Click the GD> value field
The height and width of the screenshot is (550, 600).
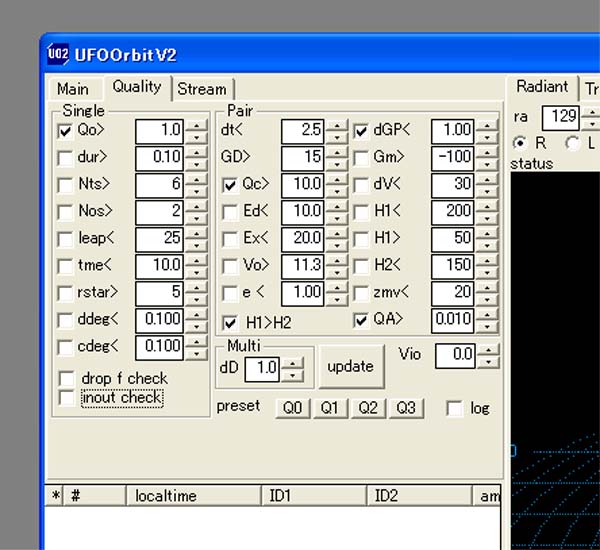point(302,158)
